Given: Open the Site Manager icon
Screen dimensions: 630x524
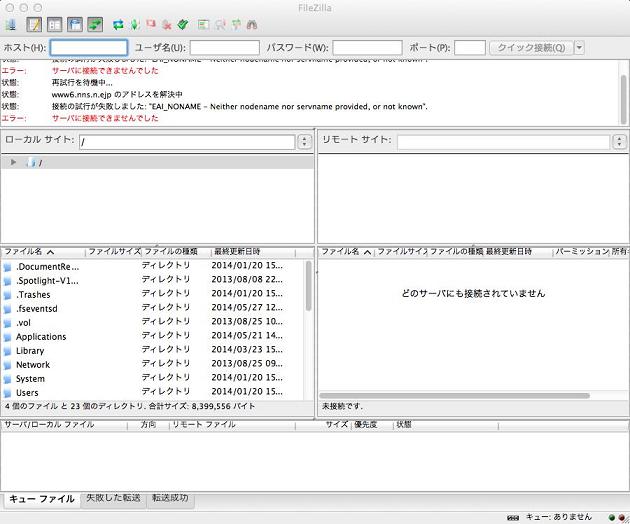Looking at the screenshot, I should click(x=10, y=24).
